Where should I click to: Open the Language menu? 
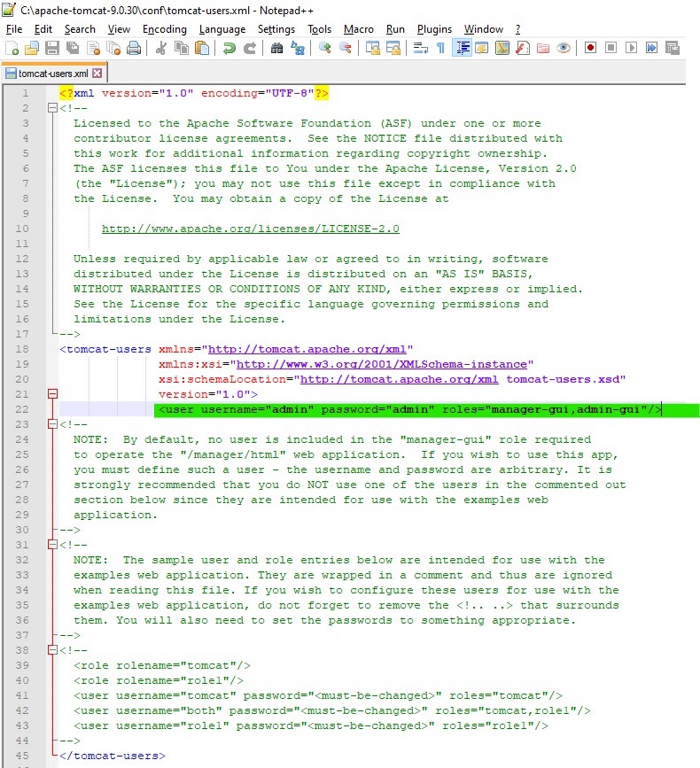pos(222,29)
